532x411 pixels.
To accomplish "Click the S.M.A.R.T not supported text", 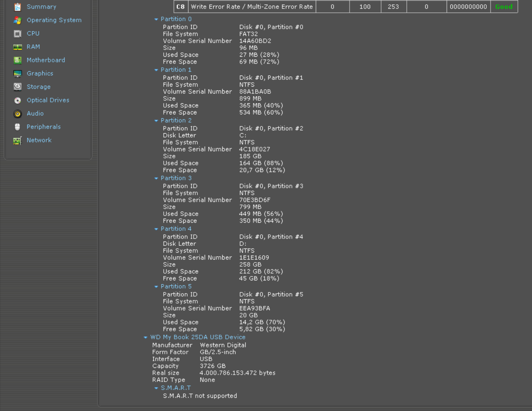I will coord(200,396).
